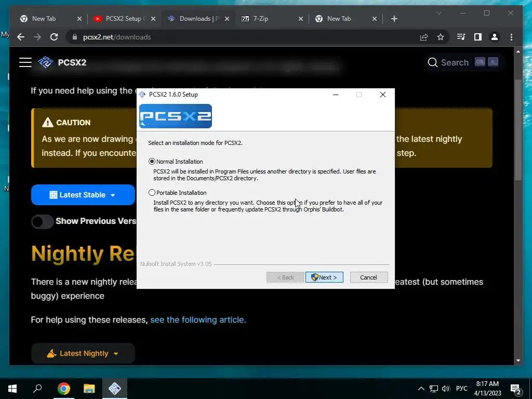Reload the pcsx2.net page

[x=54, y=37]
